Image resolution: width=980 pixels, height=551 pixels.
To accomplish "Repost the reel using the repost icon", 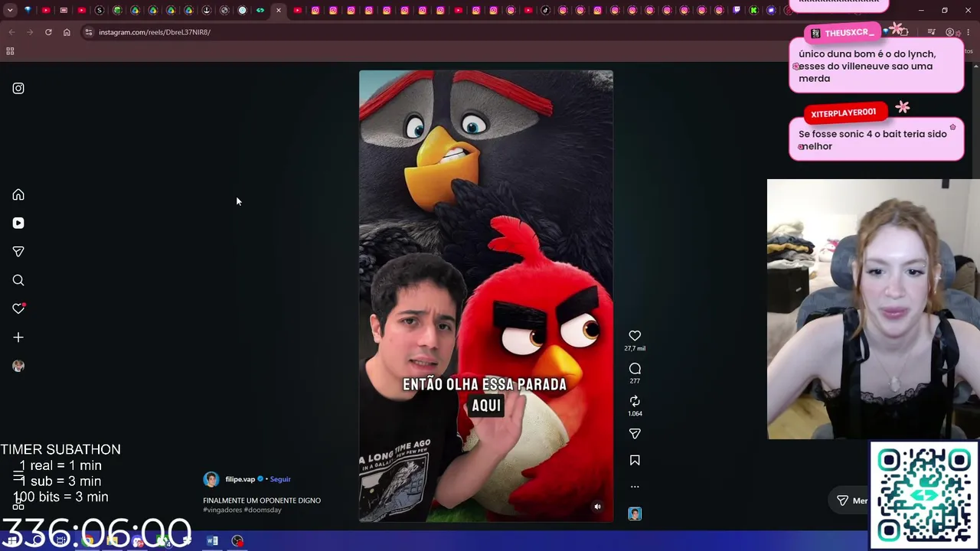I will tap(635, 401).
